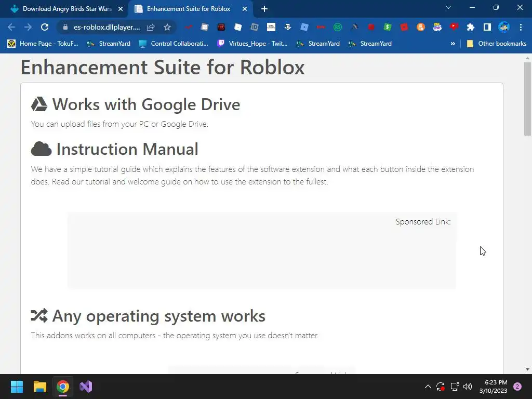Open the white download arrow extension
Image resolution: width=532 pixels, height=399 pixels.
(x=288, y=27)
